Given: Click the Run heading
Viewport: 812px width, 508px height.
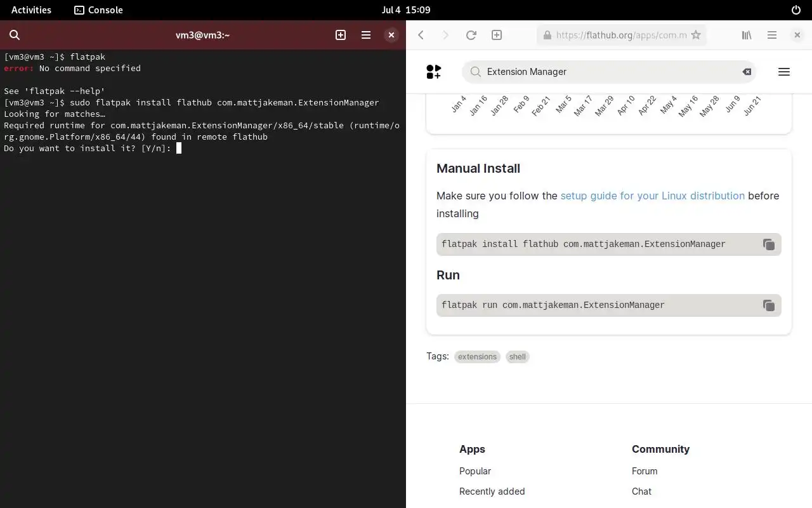Looking at the screenshot, I should click(x=448, y=275).
